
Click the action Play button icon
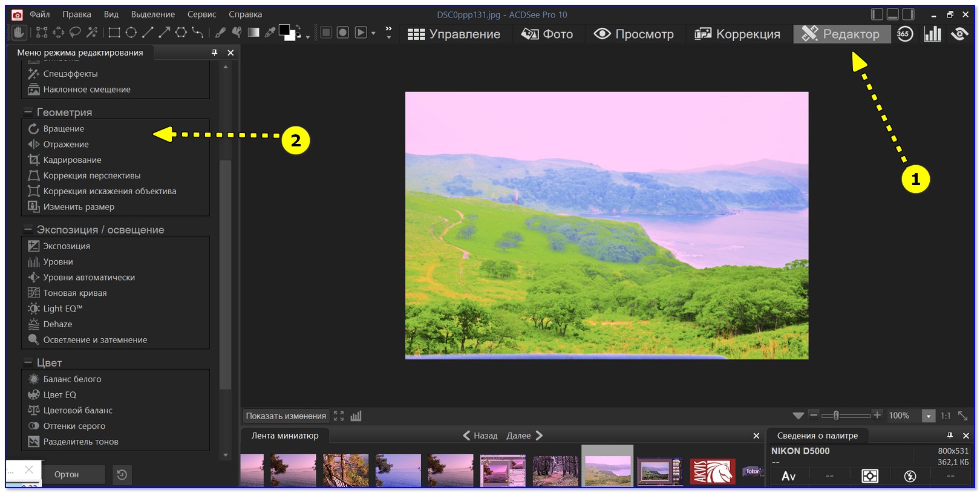tap(361, 33)
